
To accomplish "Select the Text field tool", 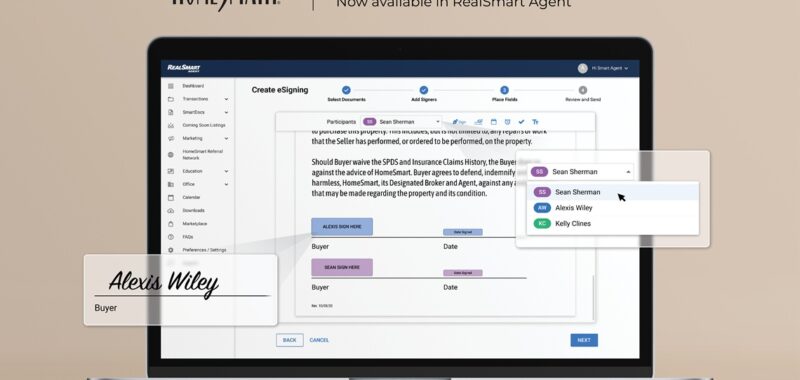I will (535, 122).
